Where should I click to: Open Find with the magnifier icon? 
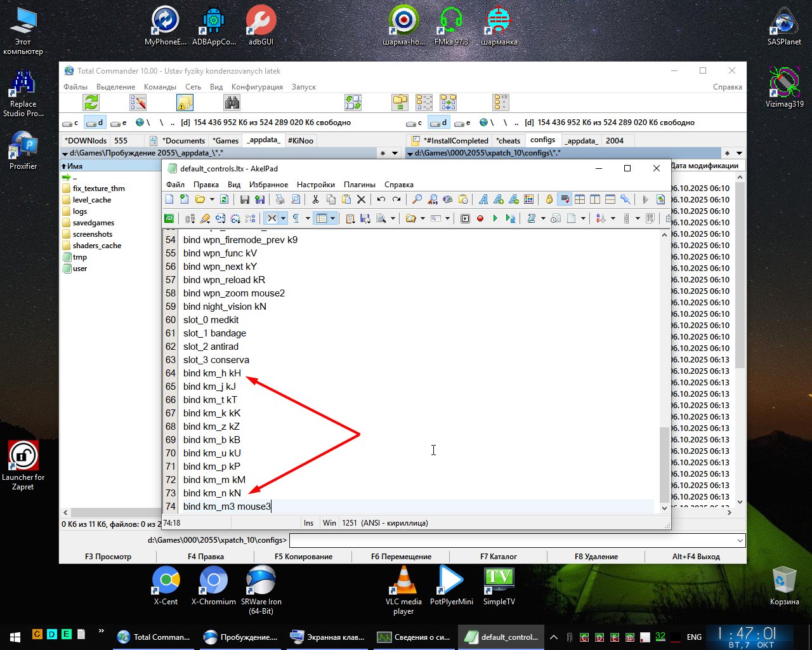click(x=417, y=199)
